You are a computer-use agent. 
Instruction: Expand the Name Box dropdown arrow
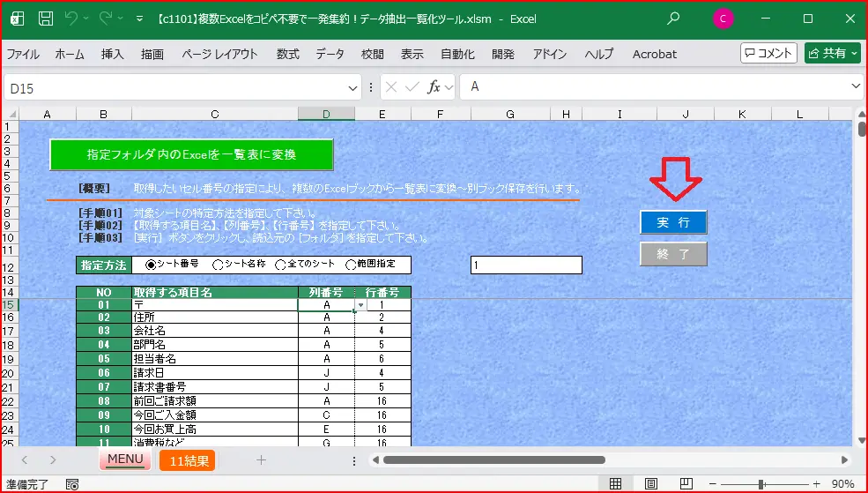click(352, 86)
